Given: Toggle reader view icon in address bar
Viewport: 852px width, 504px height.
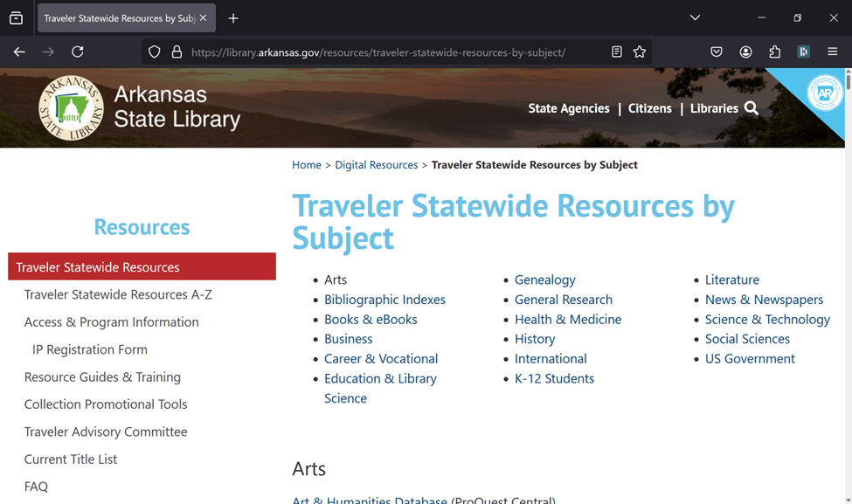Looking at the screenshot, I should (x=617, y=52).
